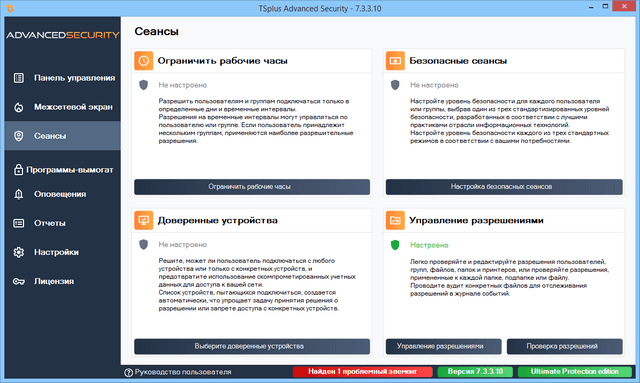Open Программы-вымогатели section

tap(62, 169)
